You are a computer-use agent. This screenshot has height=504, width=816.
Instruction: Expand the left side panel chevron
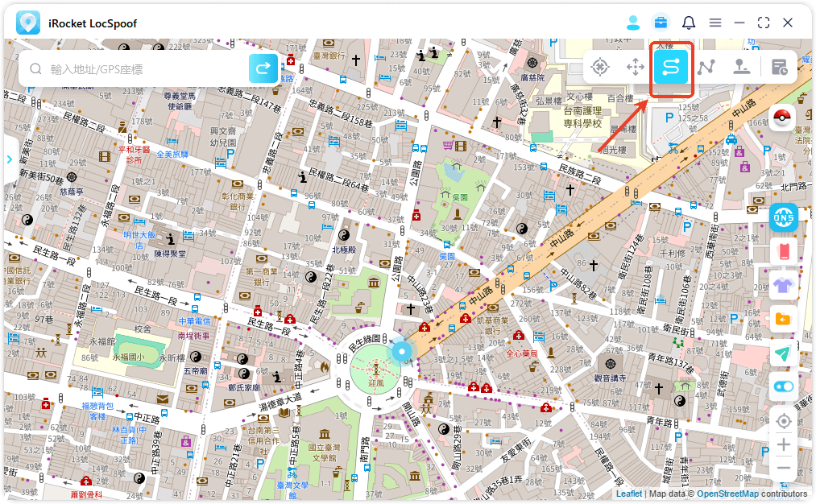coord(10,159)
